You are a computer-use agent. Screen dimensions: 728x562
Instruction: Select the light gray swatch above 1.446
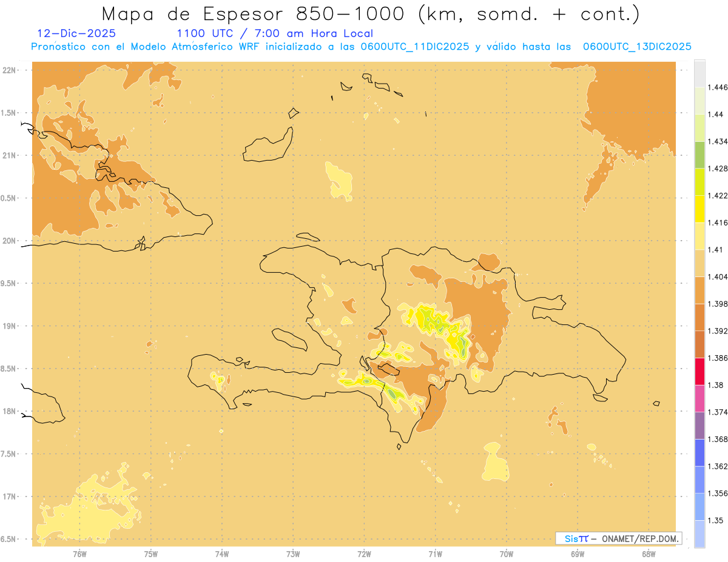[x=699, y=73]
